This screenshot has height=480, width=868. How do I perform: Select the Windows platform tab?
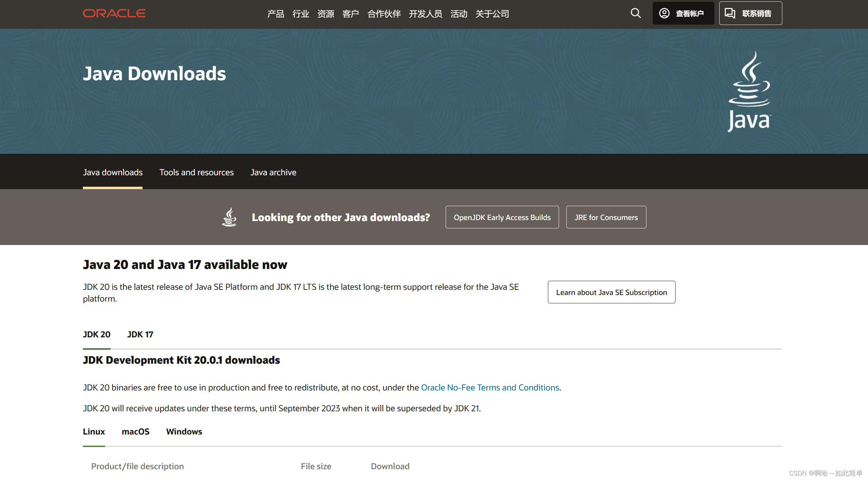pos(184,431)
